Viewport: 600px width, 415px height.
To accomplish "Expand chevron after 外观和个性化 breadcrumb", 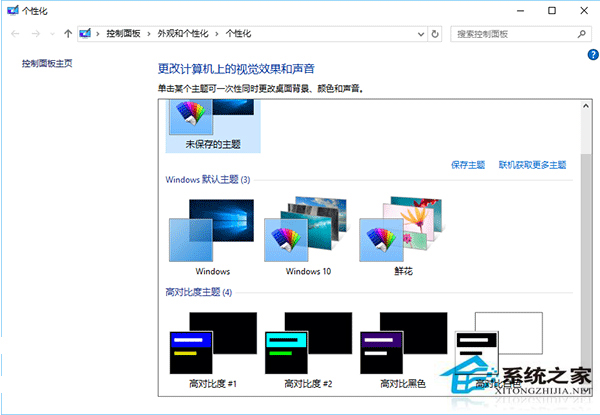I will pyautogui.click(x=217, y=34).
